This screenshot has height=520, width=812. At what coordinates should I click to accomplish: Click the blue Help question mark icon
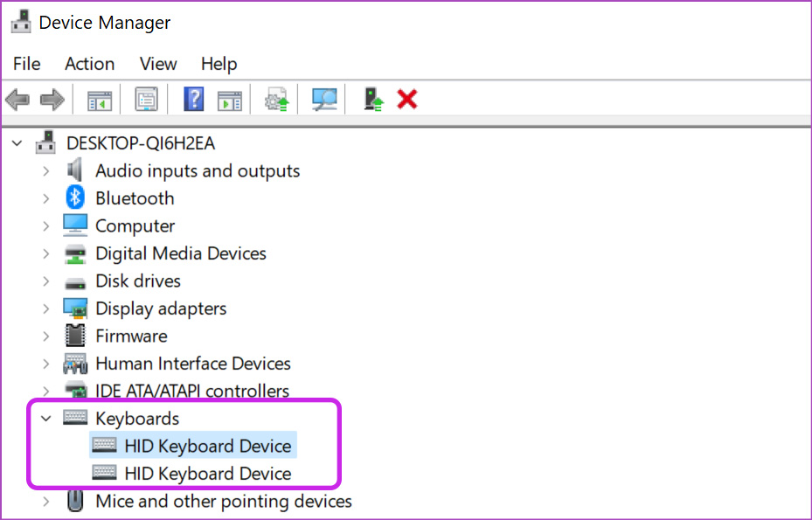point(194,99)
